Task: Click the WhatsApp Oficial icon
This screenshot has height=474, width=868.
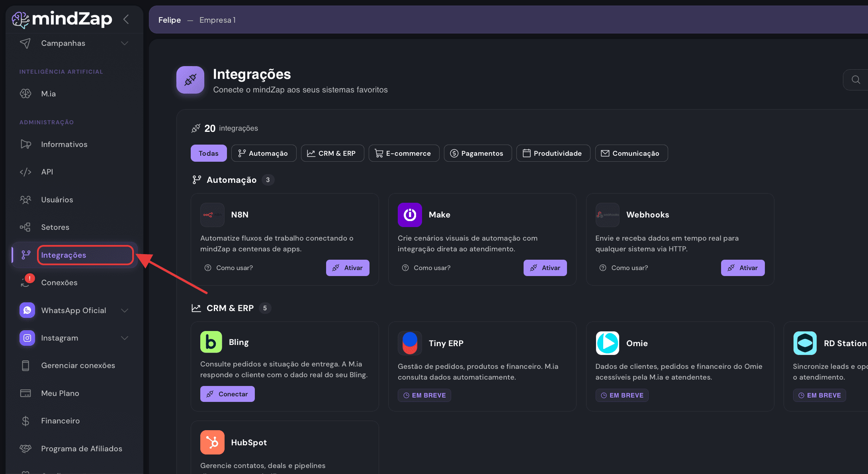Action: [27, 310]
